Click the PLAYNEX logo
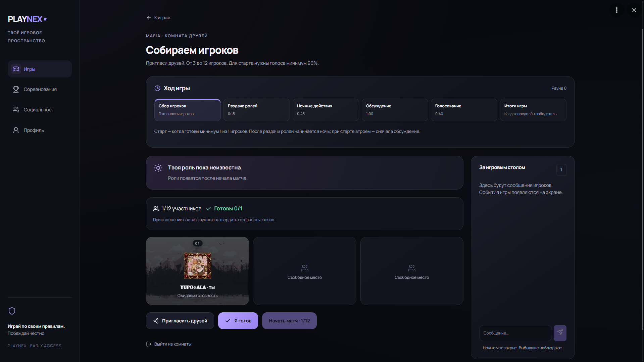 pyautogui.click(x=27, y=19)
